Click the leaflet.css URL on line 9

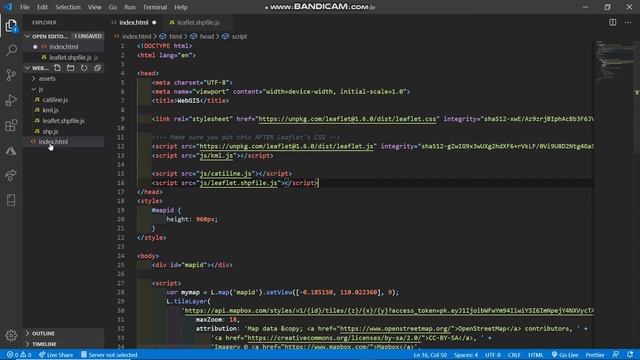347,119
